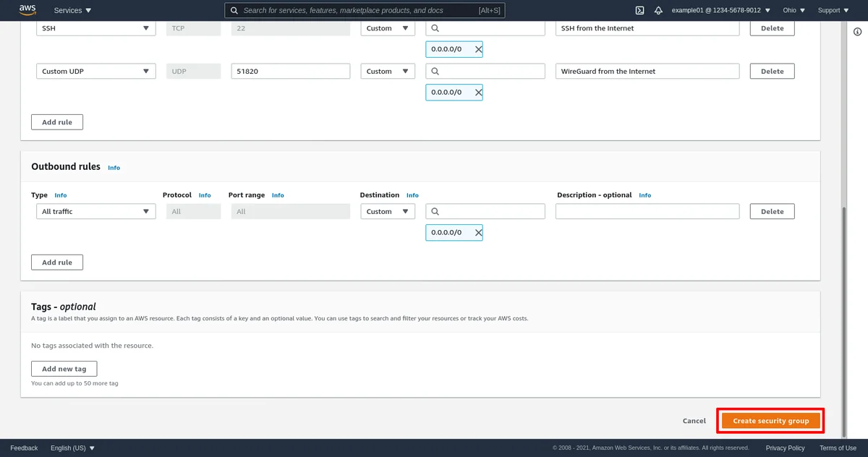Expand the outbound Destination Custom dropdown
Screen dimensions: 868x457
click(388, 212)
